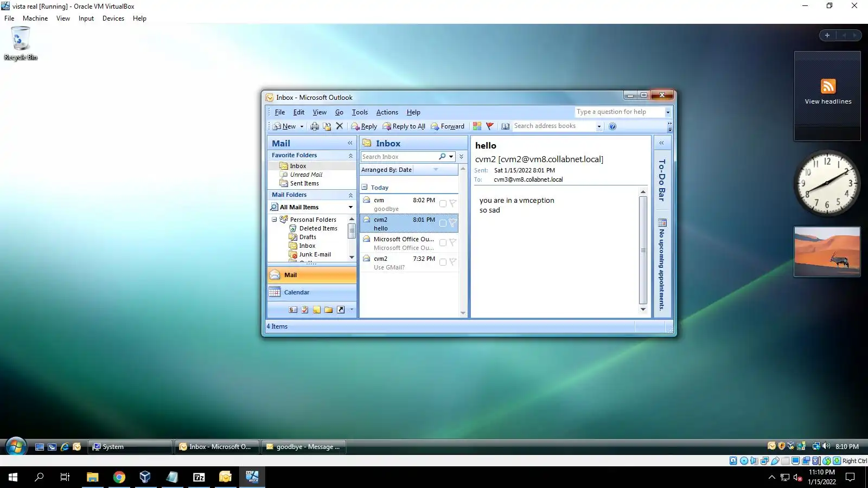Open the Actions menu in Outlook

(x=387, y=112)
